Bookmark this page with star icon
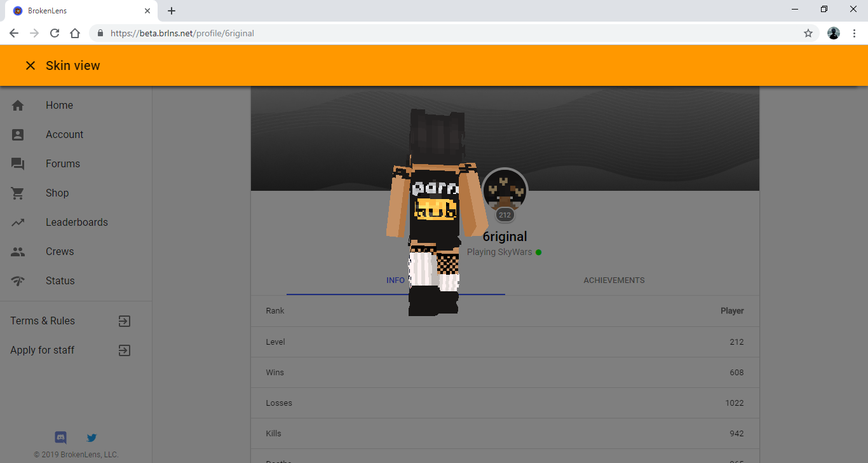The image size is (868, 463). click(808, 33)
